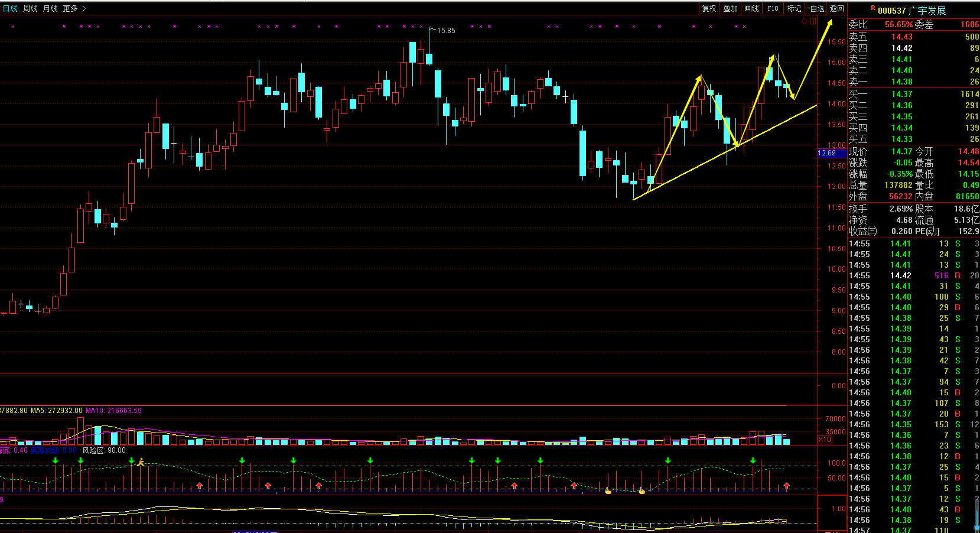Select the 买三 14.35 bid row
Screen dimensions: 980x533
[x=914, y=116]
